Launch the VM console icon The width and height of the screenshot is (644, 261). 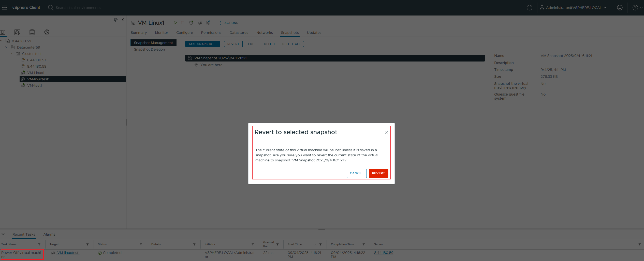(191, 23)
